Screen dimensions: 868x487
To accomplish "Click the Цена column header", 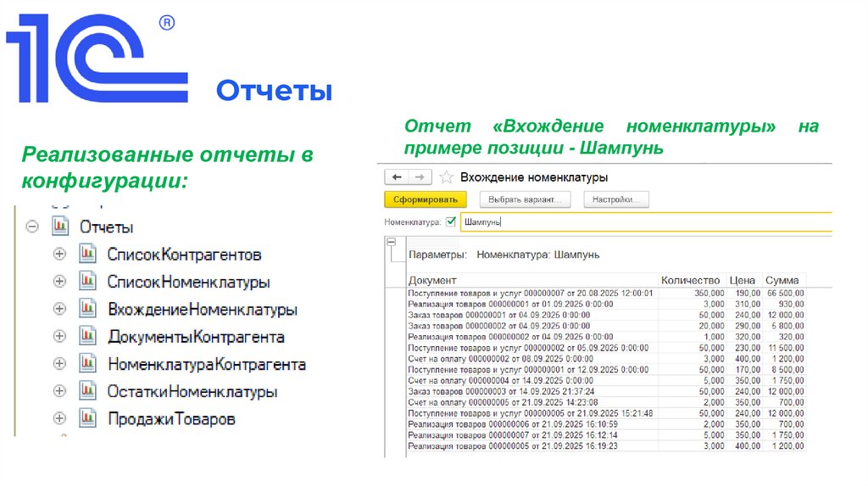I will pos(743,280).
